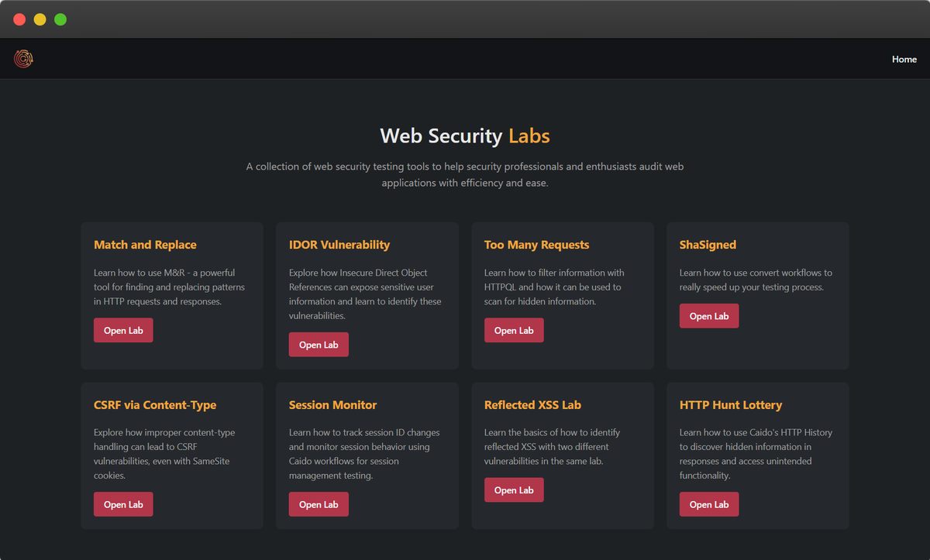Open the CSRF via Content-Type lab
This screenshot has width=930, height=560.
click(123, 504)
